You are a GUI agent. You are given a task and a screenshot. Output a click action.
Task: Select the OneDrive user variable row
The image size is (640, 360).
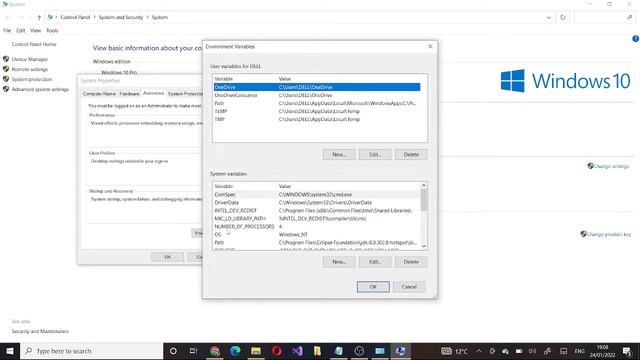tap(317, 87)
